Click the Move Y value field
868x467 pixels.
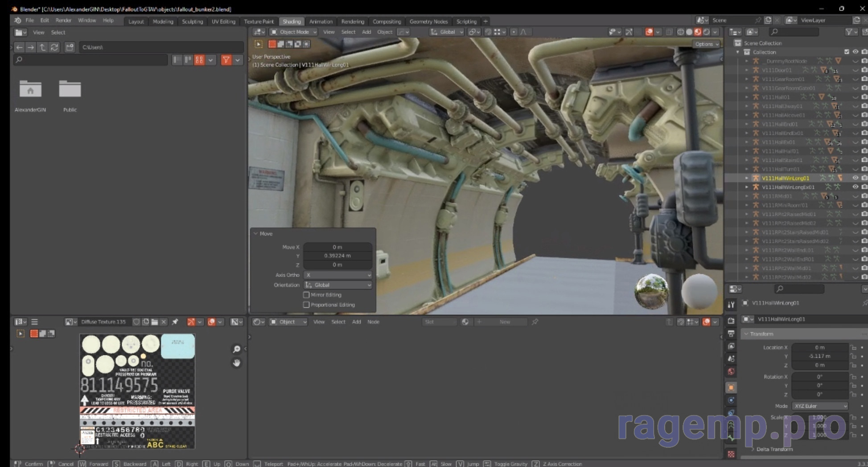tap(337, 256)
